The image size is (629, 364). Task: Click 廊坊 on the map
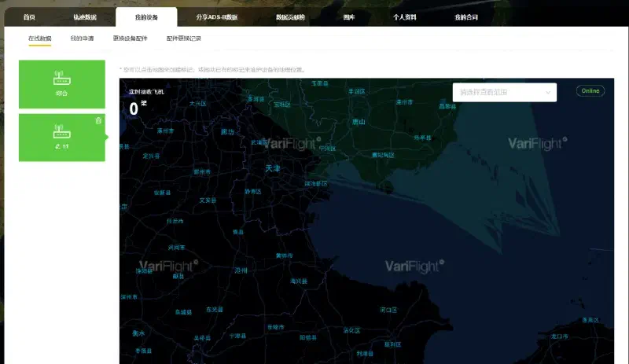[x=227, y=131]
